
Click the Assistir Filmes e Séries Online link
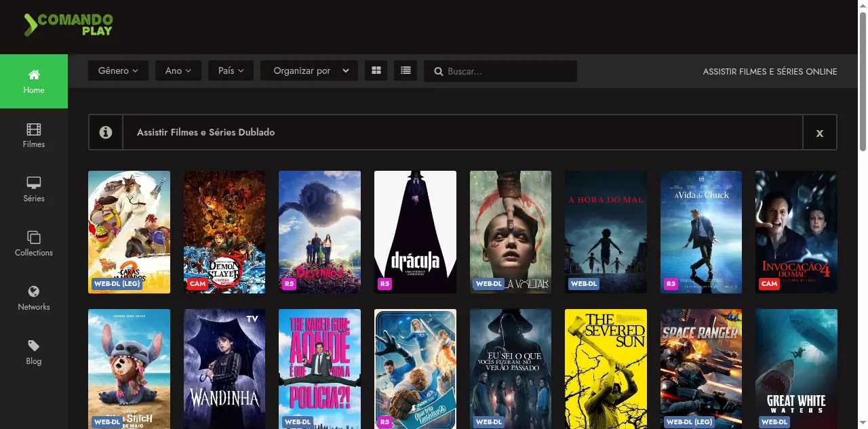tap(770, 71)
